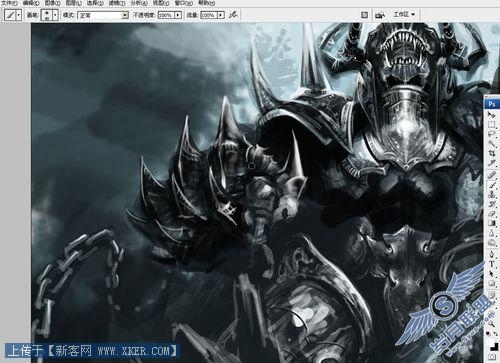Open the brush preset picker dropdown
Screen dimensions: 500x363
[55, 15]
